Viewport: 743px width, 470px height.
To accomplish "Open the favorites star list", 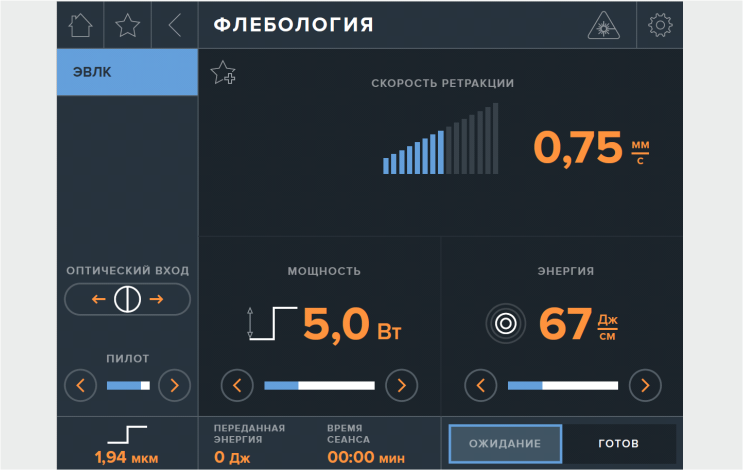I will coord(128,25).
